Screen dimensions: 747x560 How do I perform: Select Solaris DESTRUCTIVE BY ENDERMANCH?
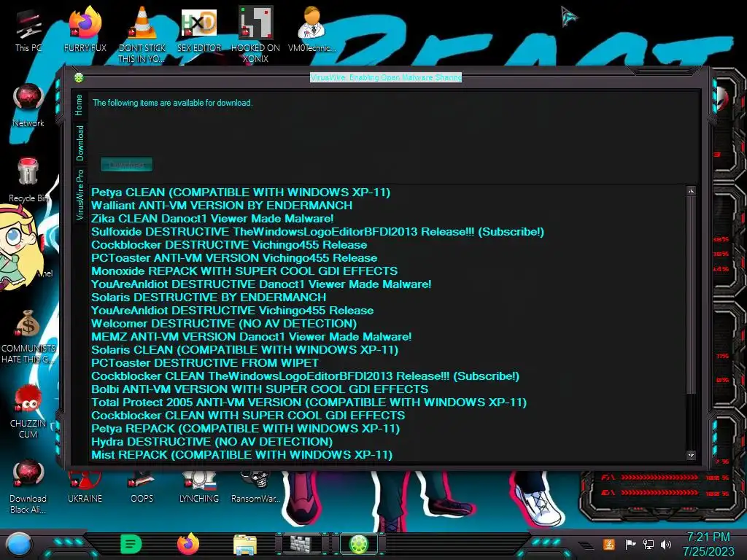pos(209,297)
